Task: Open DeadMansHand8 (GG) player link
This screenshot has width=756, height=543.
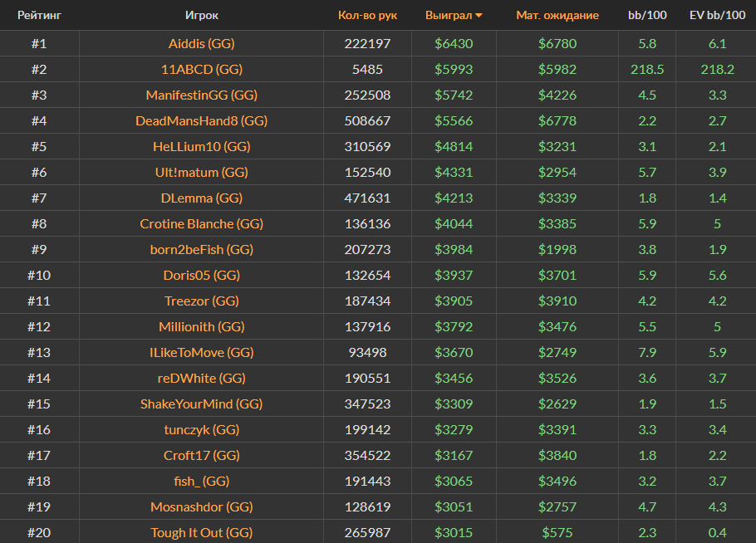Action: (201, 120)
